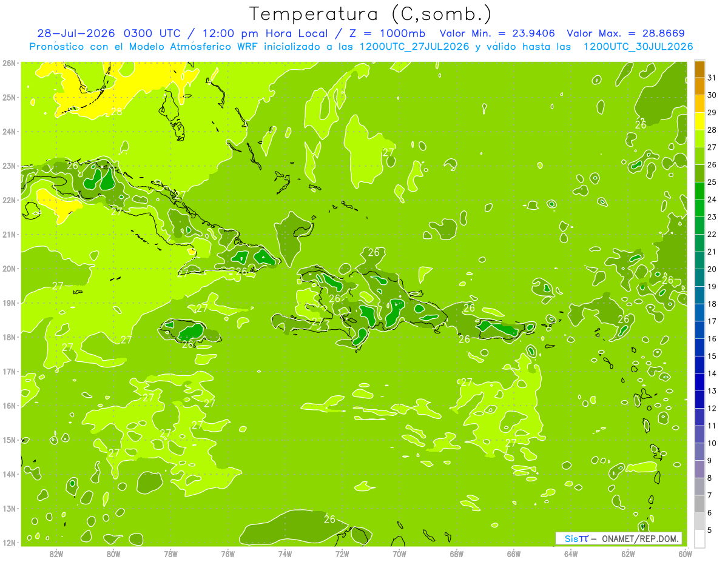Click yellow swatch between 28 and 29 in color bar
728x562 pixels.
[699, 121]
